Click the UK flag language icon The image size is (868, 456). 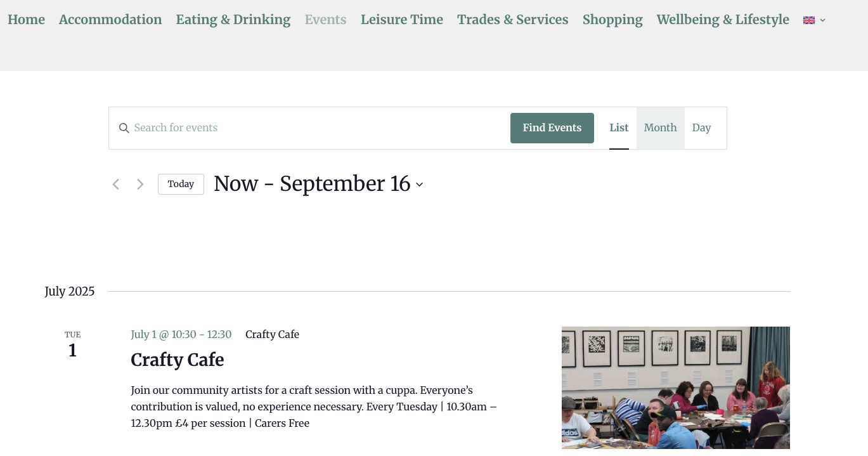(x=809, y=20)
